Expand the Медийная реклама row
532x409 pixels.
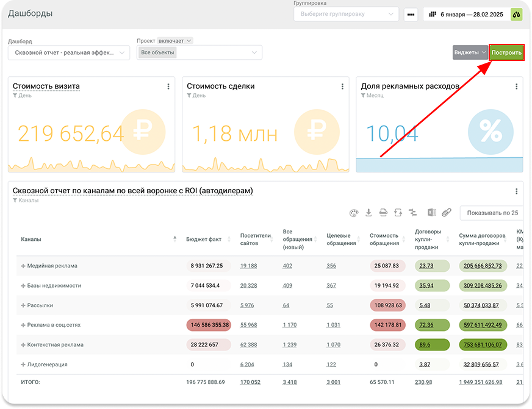tap(23, 266)
